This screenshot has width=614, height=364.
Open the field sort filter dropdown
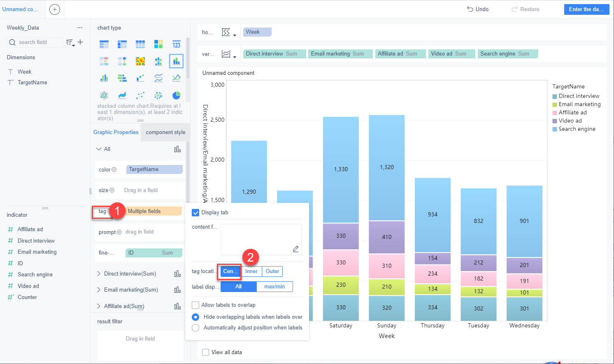point(70,42)
